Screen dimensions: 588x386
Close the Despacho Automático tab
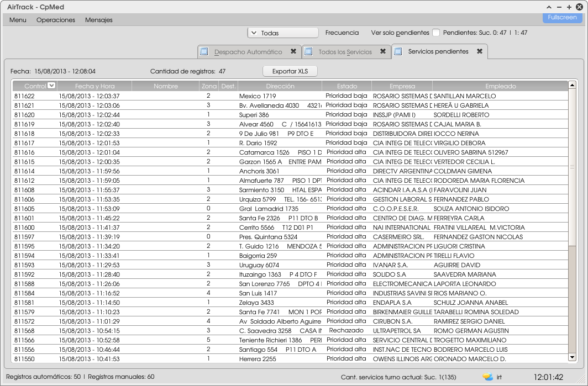[x=293, y=51]
